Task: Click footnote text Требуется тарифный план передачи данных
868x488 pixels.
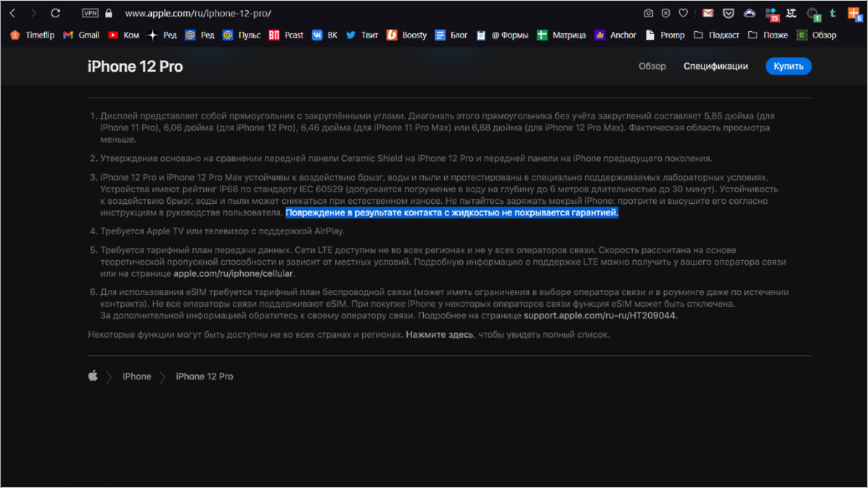Action: 443,262
